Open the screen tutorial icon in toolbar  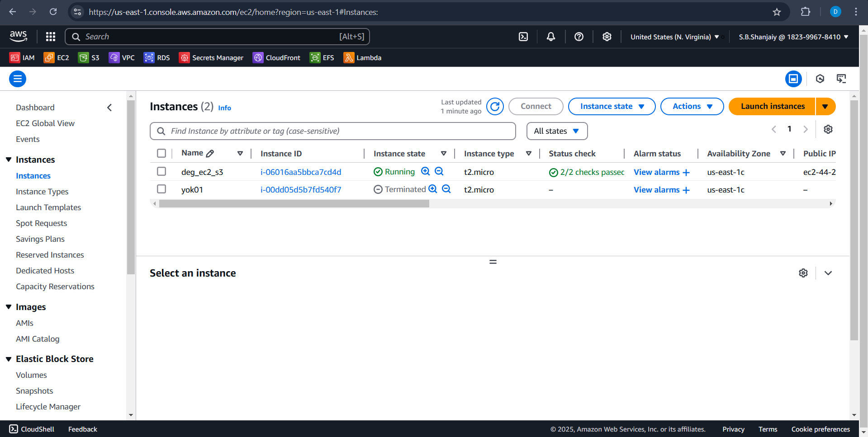point(841,79)
